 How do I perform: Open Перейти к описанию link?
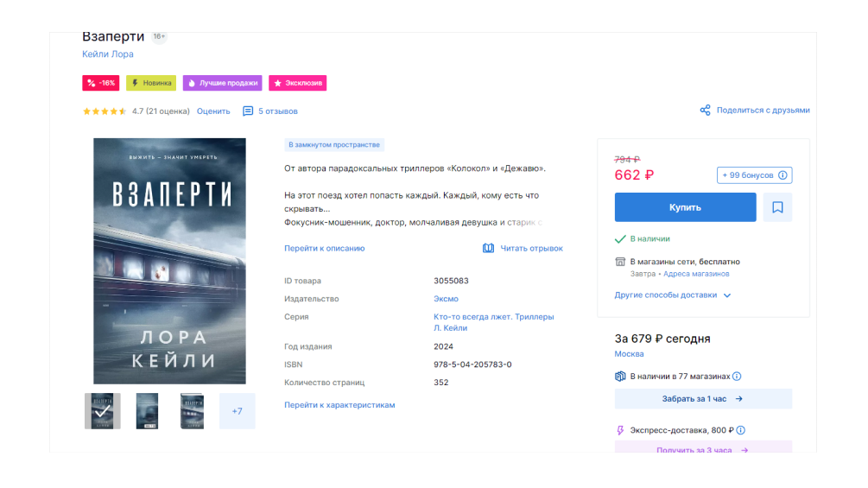(325, 249)
